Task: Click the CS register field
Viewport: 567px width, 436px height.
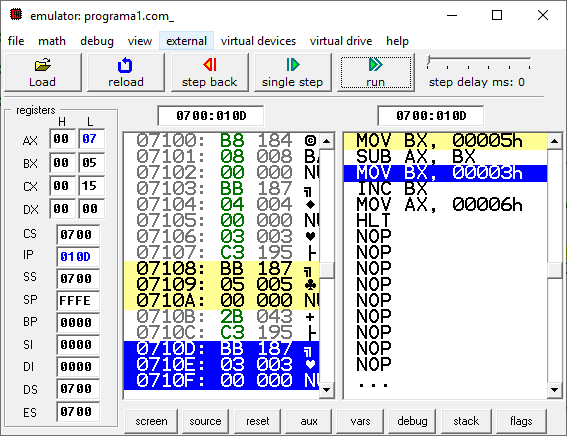Action: tap(78, 235)
